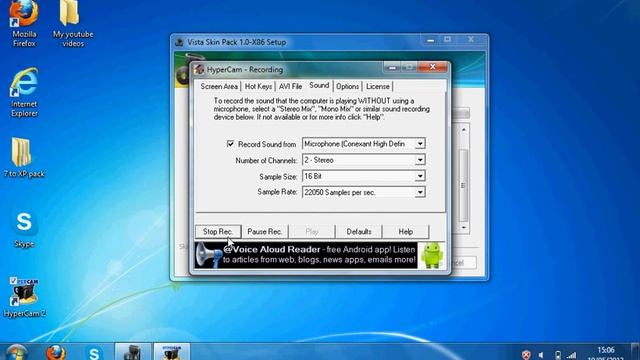Expand the Number of Channels dropdown
The width and height of the screenshot is (640, 360).
point(420,160)
